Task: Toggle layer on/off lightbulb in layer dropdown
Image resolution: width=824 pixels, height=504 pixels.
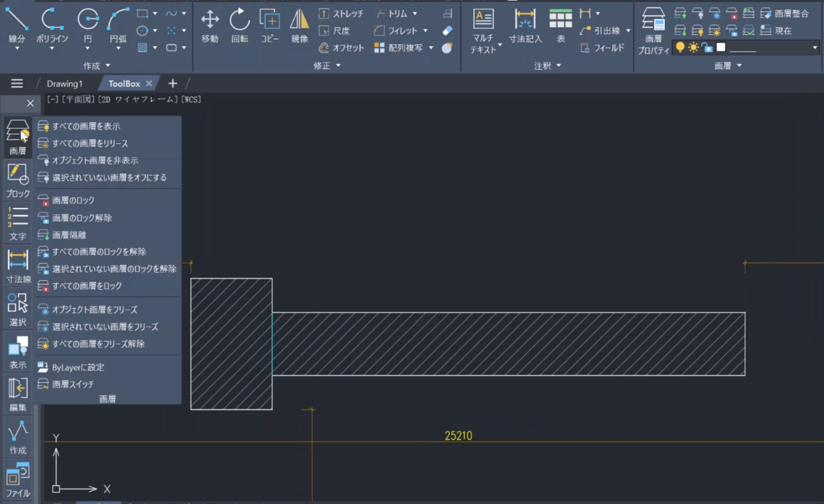Action: point(680,48)
